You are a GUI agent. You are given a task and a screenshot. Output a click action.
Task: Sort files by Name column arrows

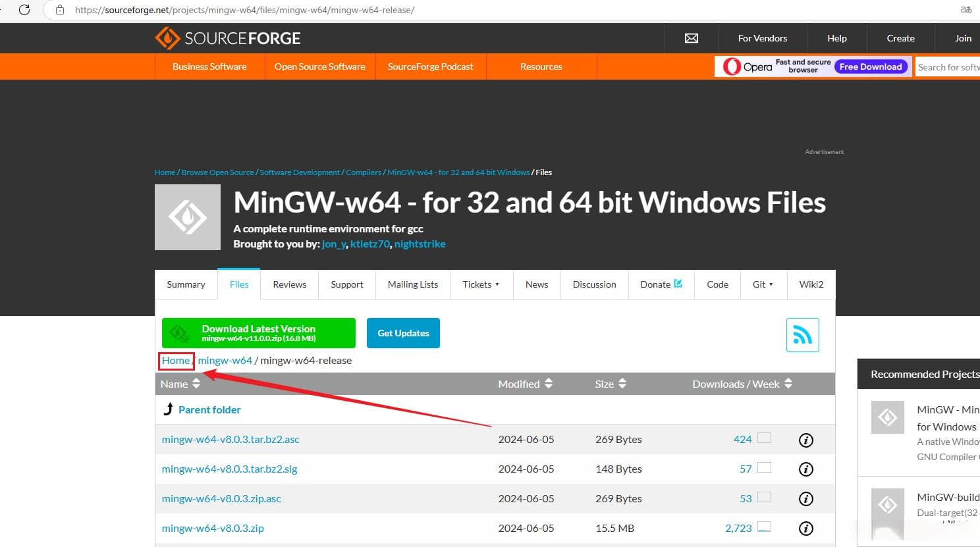(196, 384)
